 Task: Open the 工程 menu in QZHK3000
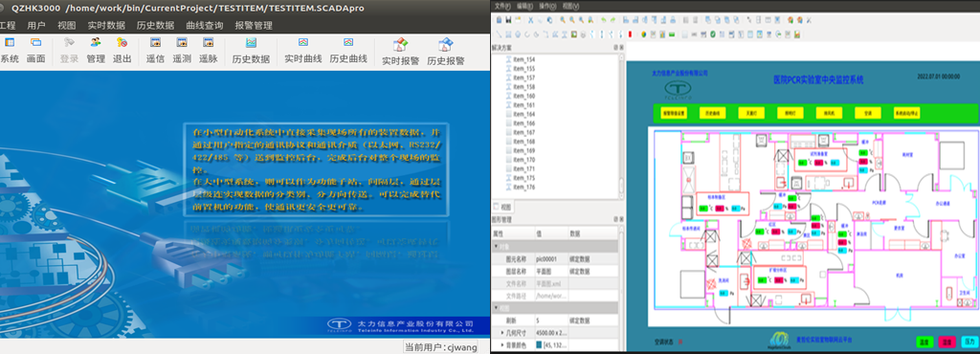[x=7, y=26]
